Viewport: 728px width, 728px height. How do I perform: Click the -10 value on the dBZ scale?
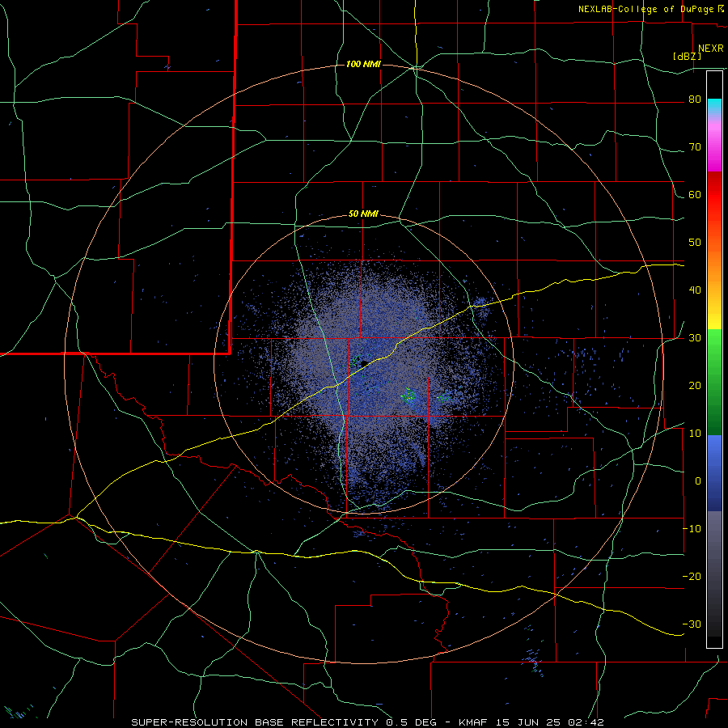pos(692,529)
